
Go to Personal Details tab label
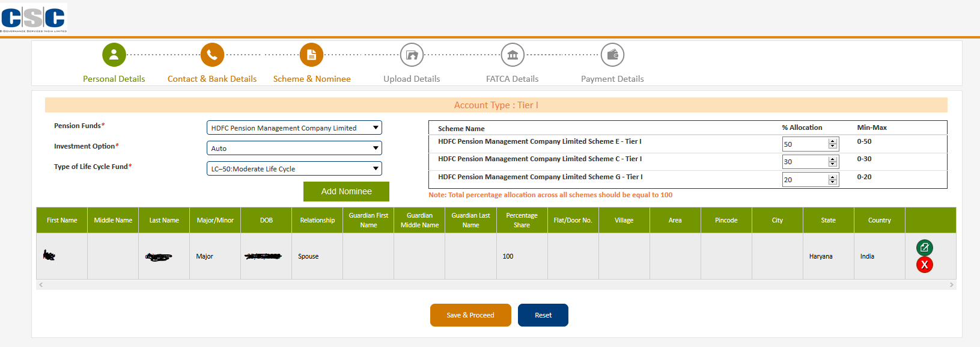pyautogui.click(x=114, y=79)
